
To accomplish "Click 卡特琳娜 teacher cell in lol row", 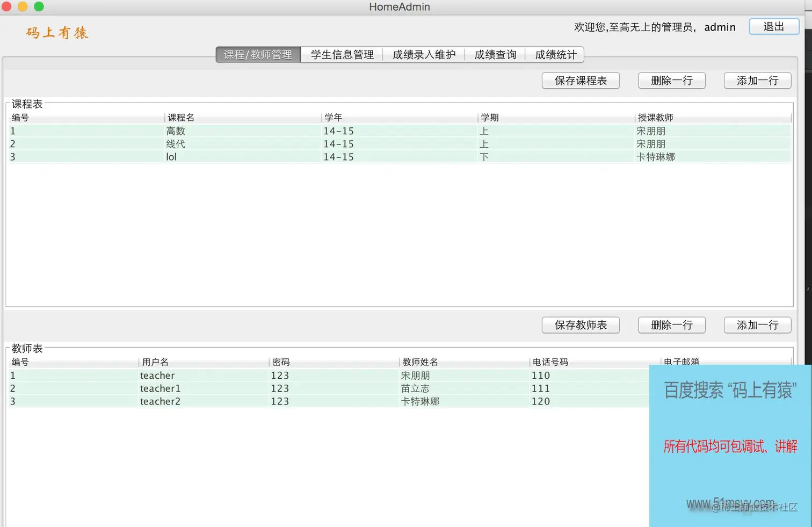I will point(713,157).
